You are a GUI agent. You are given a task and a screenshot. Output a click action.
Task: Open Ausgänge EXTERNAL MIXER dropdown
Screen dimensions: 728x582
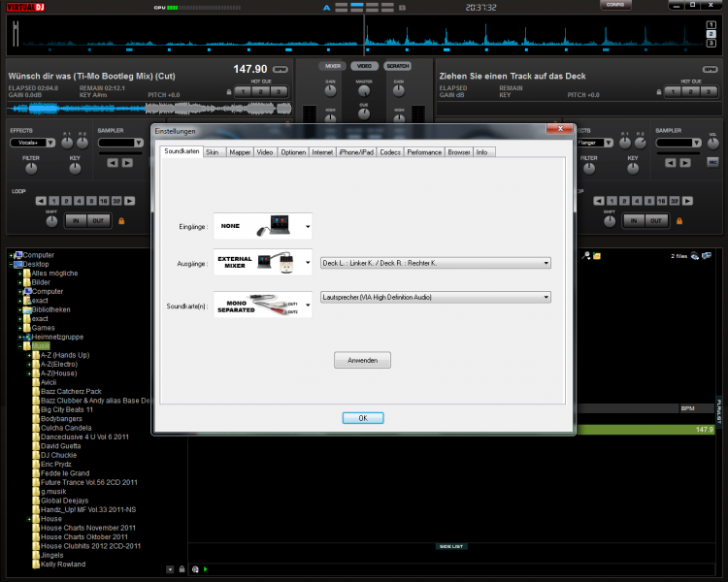(263, 262)
